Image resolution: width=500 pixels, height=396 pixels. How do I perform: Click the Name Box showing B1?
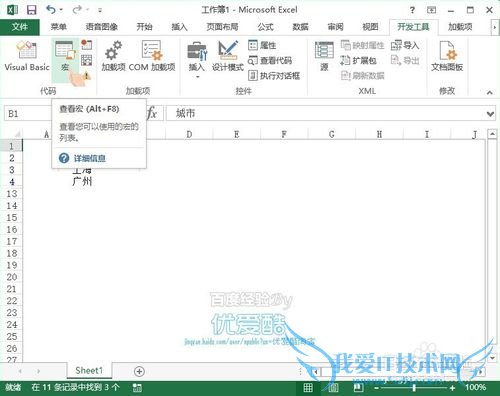(28, 114)
